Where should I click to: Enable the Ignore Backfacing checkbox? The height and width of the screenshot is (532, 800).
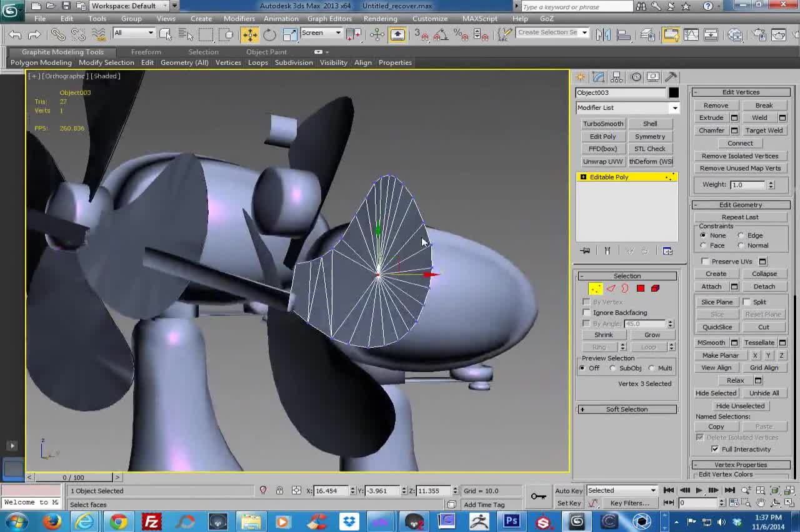pyautogui.click(x=587, y=313)
